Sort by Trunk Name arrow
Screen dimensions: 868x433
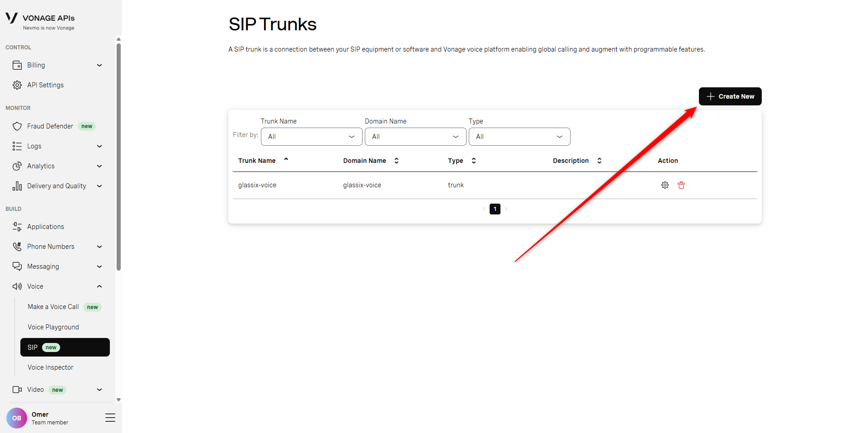pyautogui.click(x=286, y=159)
